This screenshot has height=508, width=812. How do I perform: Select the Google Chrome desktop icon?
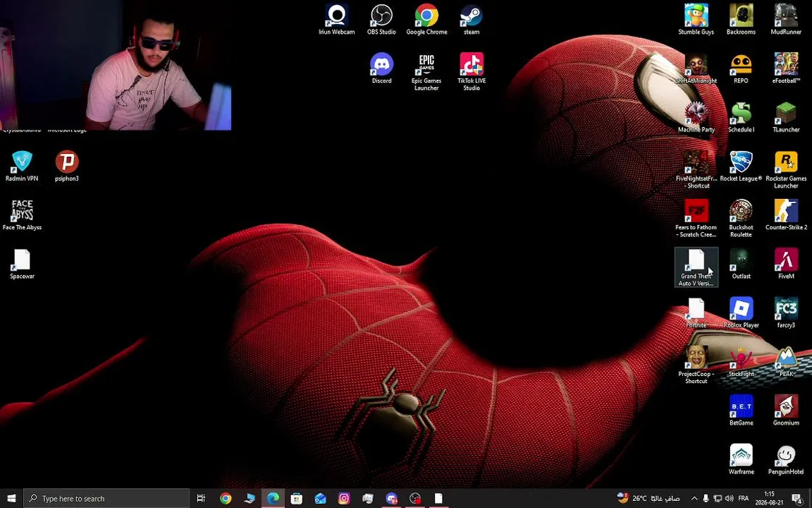point(426,20)
